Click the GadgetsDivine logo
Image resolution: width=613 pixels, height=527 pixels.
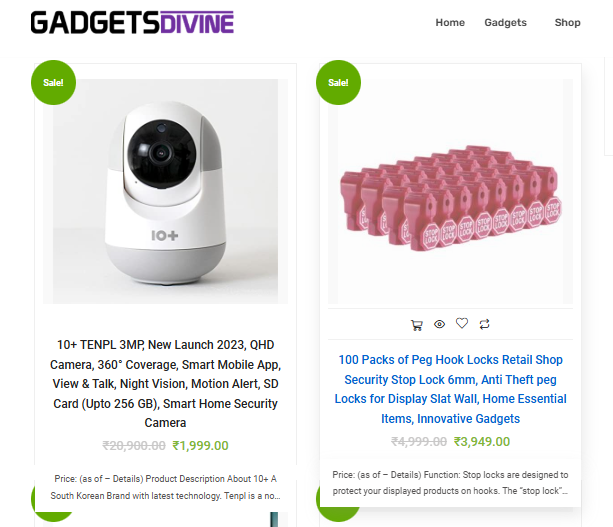[x=132, y=23]
